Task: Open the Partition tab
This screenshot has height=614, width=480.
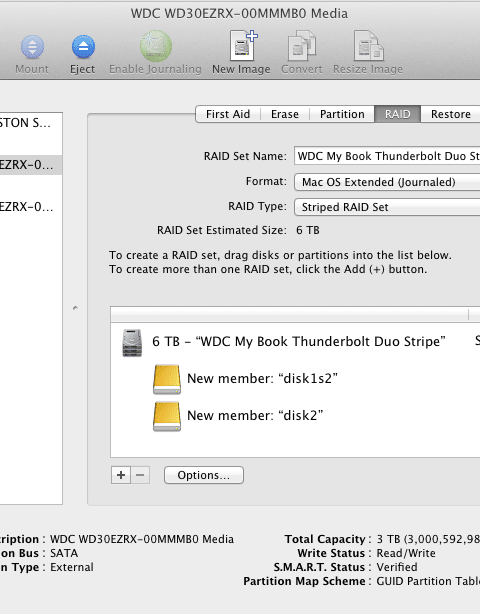Action: coord(342,114)
